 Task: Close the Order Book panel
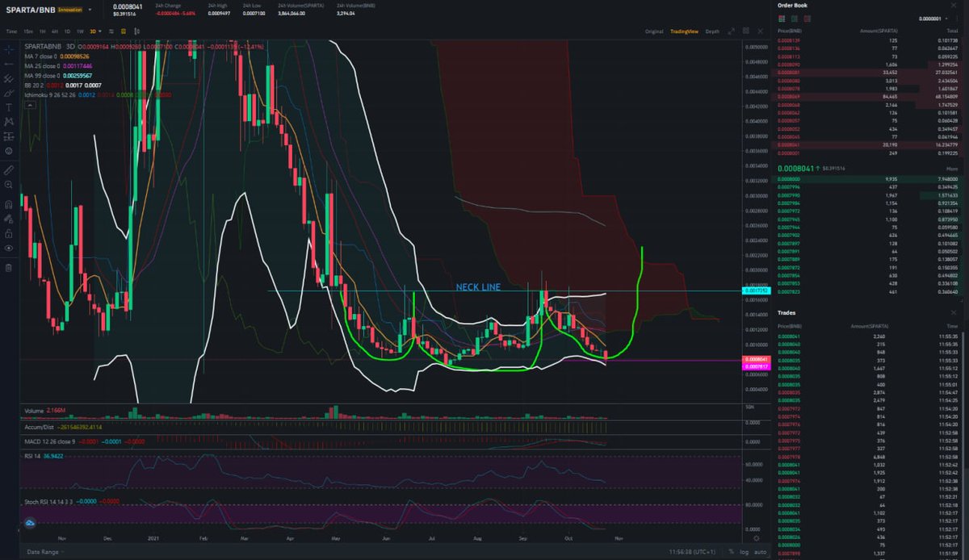click(954, 5)
